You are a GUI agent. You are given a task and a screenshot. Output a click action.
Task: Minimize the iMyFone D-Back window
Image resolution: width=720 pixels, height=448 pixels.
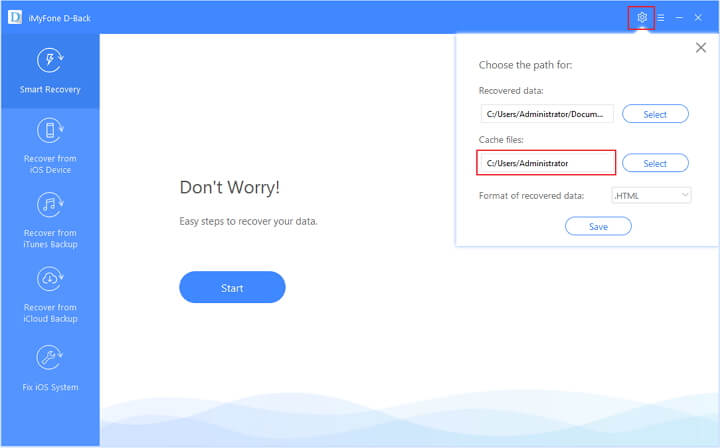[679, 17]
